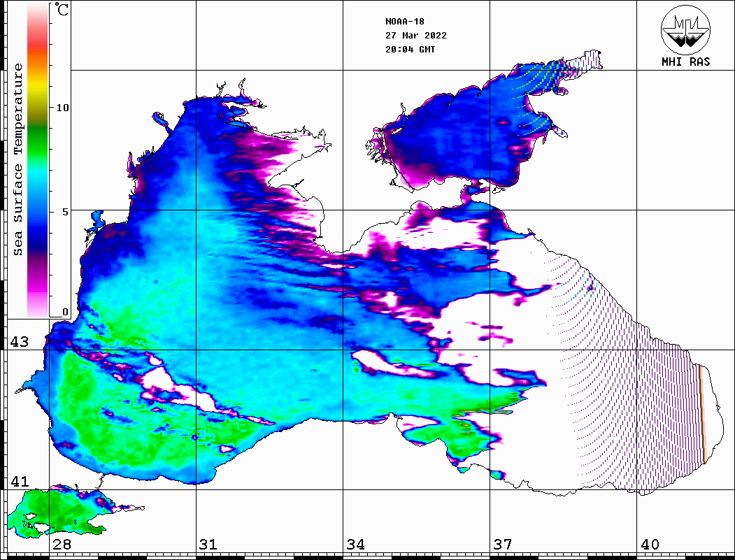Click the longitude label '37'
Image resolution: width=735 pixels, height=560 pixels.
(x=503, y=545)
